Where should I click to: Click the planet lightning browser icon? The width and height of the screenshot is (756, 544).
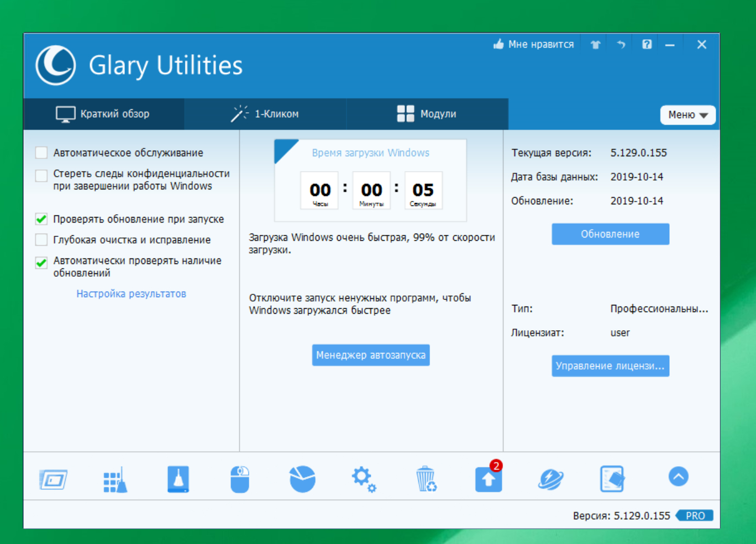550,479
